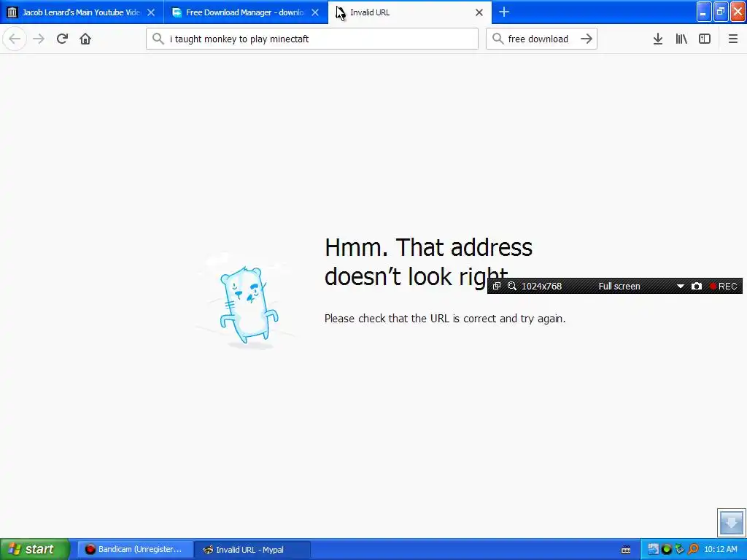The image size is (747, 560).
Task: Minimize the Mypal browser window
Action: [704, 12]
